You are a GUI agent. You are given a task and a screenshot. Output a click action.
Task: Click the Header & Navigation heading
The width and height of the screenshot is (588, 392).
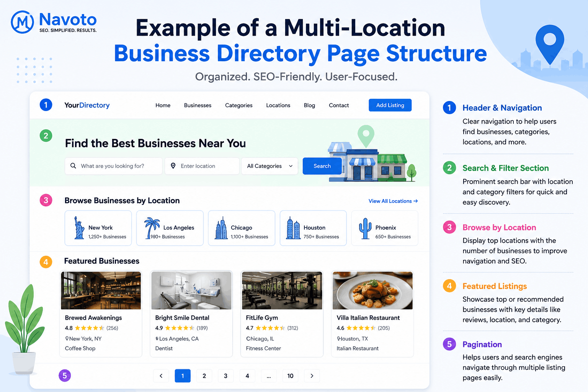502,108
